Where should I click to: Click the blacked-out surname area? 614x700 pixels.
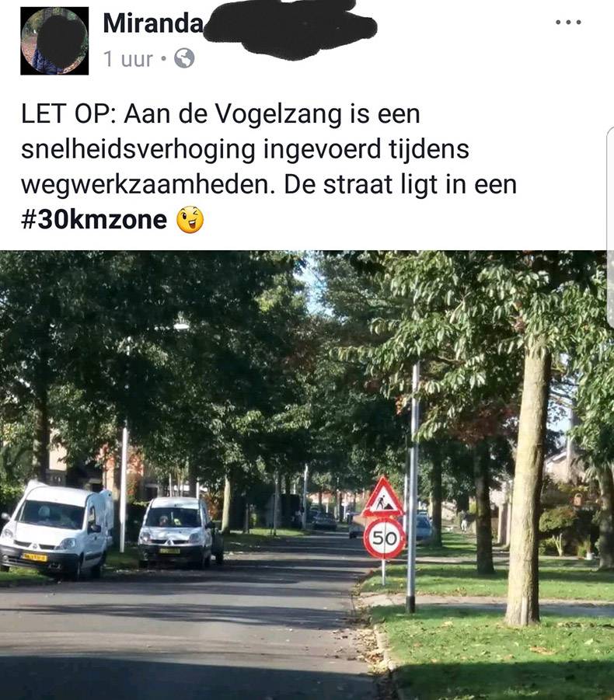pyautogui.click(x=290, y=26)
